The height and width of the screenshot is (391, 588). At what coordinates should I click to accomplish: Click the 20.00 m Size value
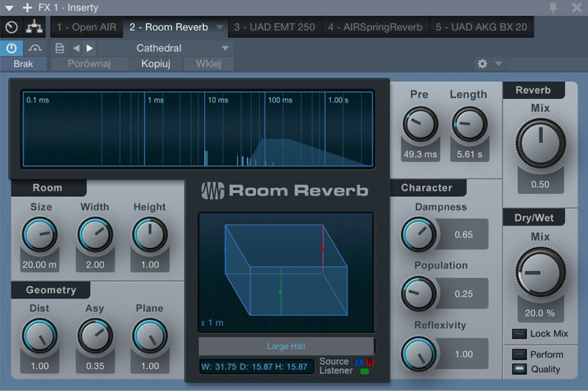39,265
